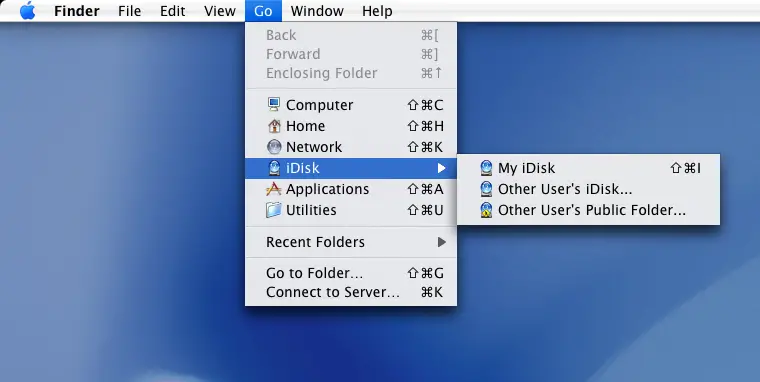Click the Other User's iDisk icon
The width and height of the screenshot is (760, 382).
tap(486, 189)
